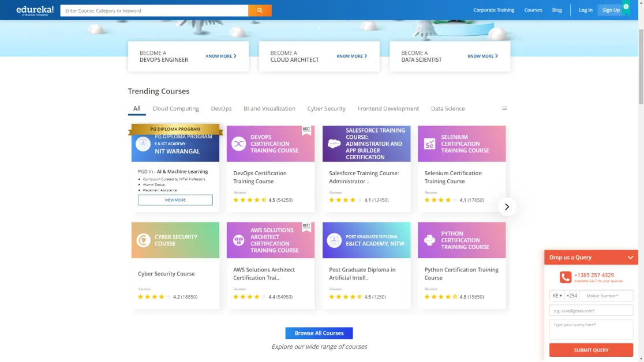644x362 pixels.
Task: Open the BI and Visualization tab
Action: pyautogui.click(x=269, y=108)
